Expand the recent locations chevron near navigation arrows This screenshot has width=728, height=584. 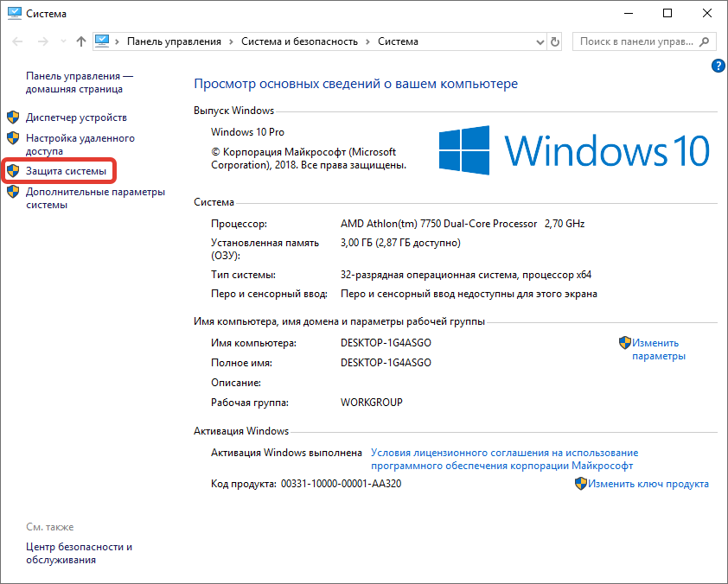click(61, 41)
